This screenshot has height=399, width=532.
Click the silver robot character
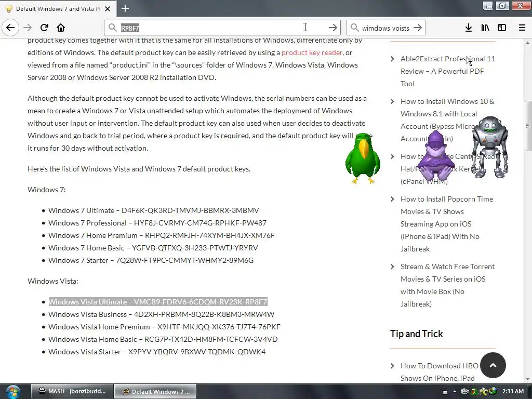point(490,147)
